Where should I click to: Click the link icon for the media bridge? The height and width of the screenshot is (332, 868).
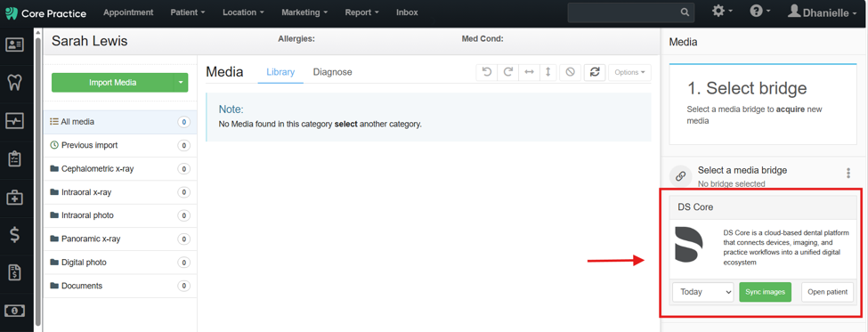coord(681,176)
